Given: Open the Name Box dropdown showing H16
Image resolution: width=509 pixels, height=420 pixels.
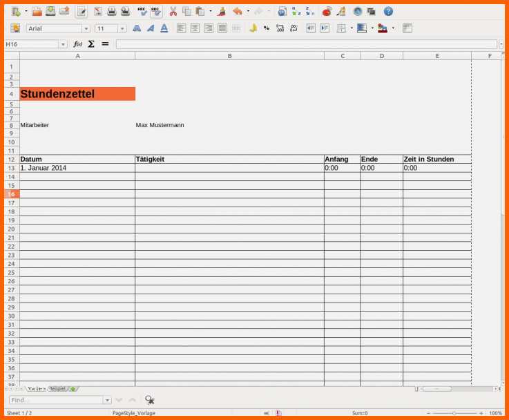Looking at the screenshot, I should 63,44.
